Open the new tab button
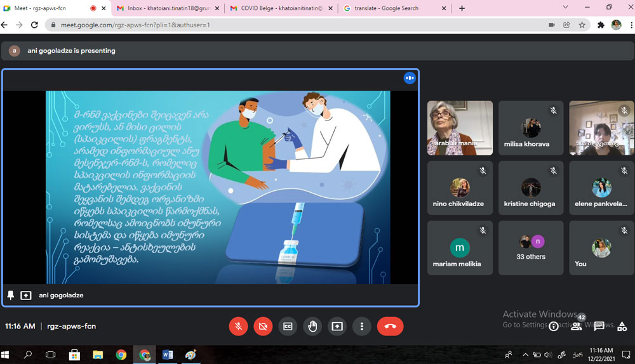Image resolution: width=635 pixels, height=364 pixels. pyautogui.click(x=462, y=8)
